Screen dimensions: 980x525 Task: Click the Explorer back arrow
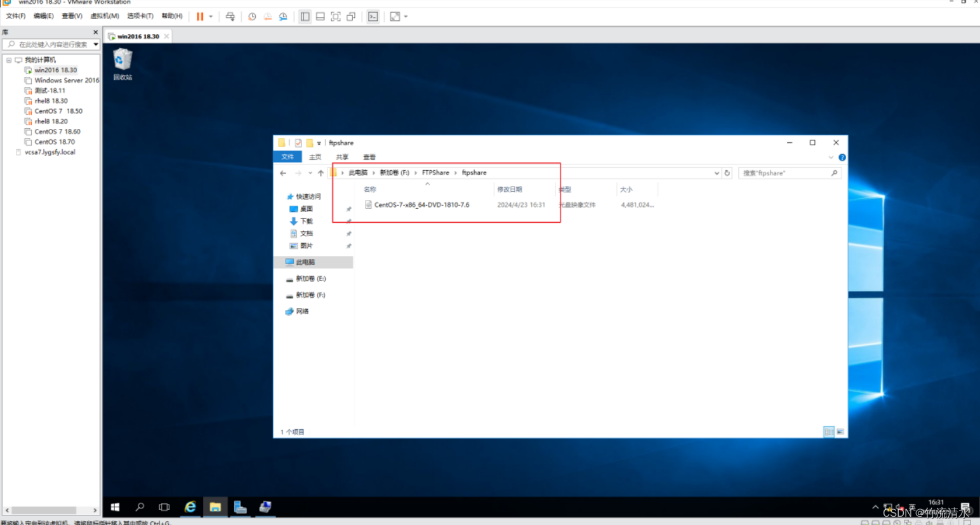coord(283,173)
